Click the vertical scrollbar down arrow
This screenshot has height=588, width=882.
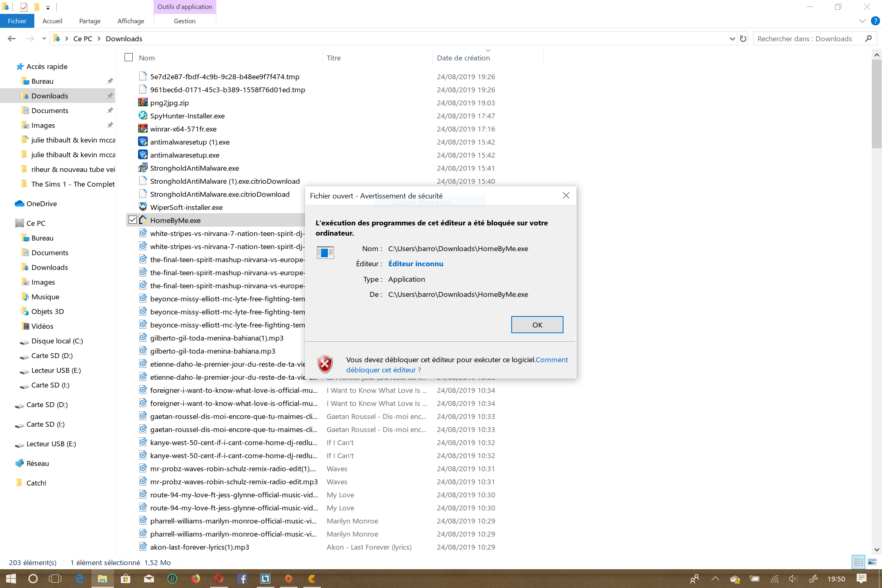click(876, 550)
